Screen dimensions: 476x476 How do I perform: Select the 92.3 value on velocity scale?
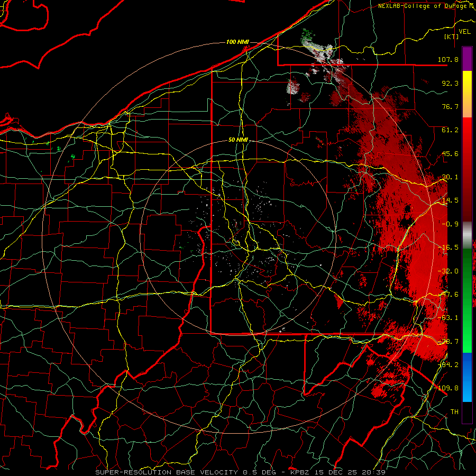coord(450,83)
